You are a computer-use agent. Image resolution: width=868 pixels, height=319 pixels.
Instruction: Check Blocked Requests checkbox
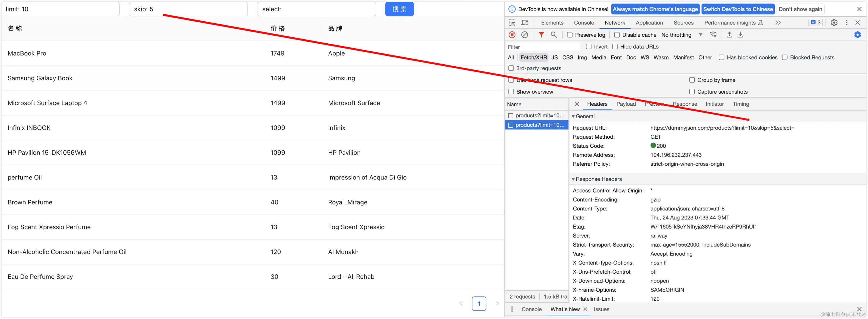[x=785, y=57]
